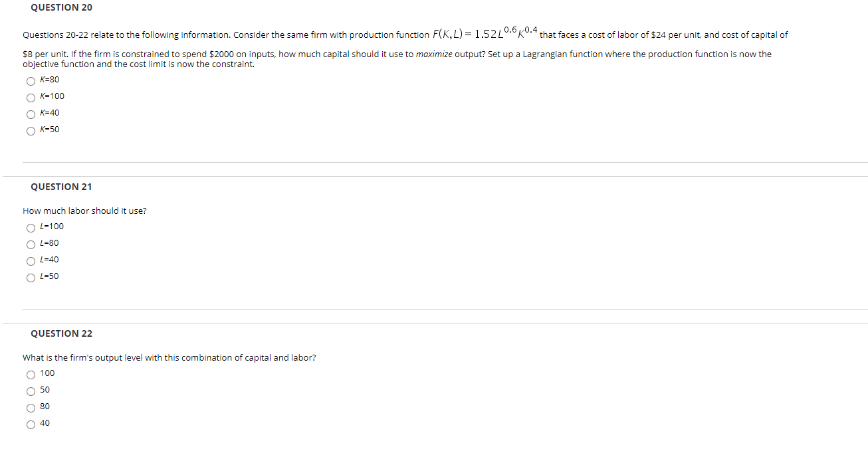Select the output level of 80
868x451 pixels.
click(x=31, y=407)
